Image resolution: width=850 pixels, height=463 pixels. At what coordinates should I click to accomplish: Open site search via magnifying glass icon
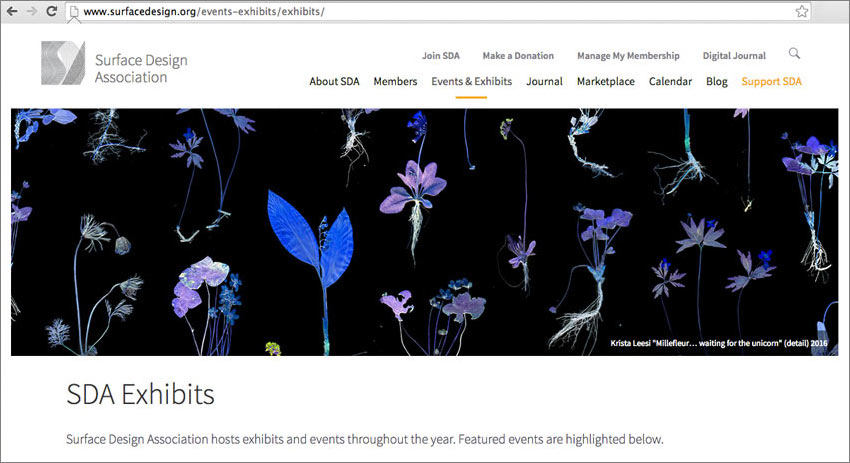click(794, 53)
